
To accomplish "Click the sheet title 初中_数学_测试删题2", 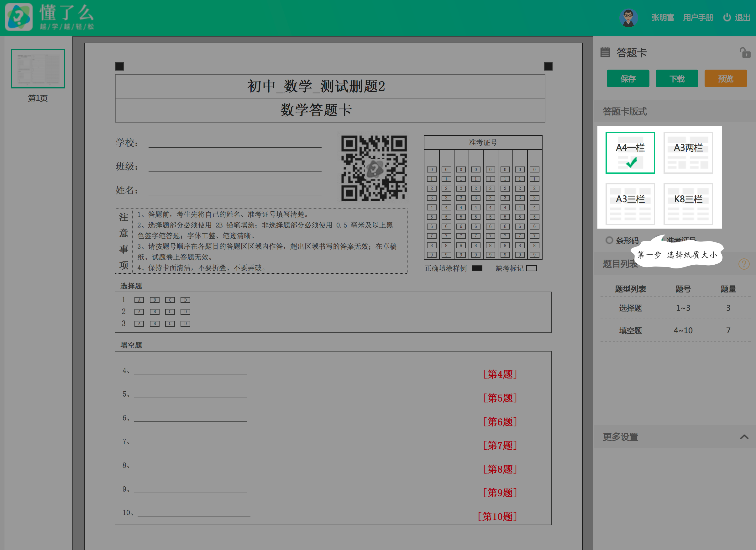I will [x=316, y=86].
